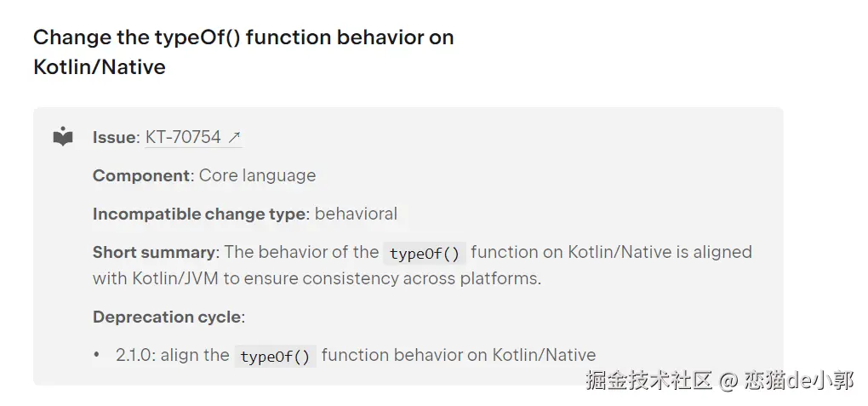
Task: Click the bold "Issue" label
Action: (x=114, y=137)
